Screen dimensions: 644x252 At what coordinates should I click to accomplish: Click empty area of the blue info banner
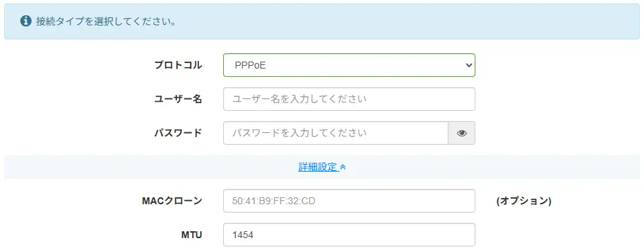coord(410,21)
